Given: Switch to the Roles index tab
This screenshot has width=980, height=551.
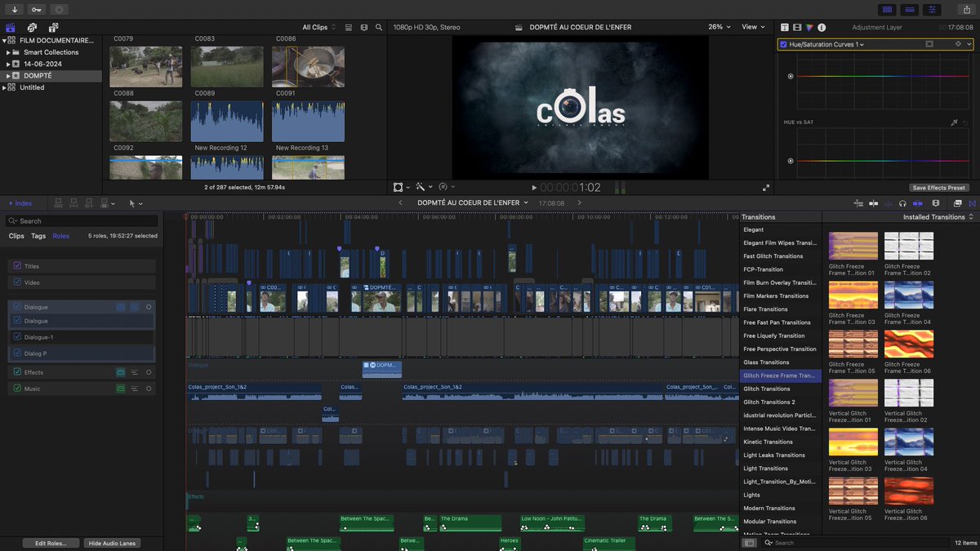Looking at the screenshot, I should (61, 236).
